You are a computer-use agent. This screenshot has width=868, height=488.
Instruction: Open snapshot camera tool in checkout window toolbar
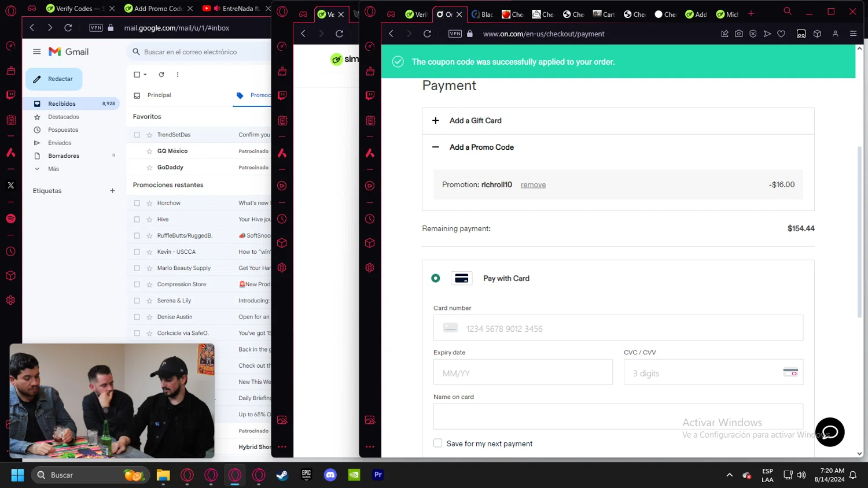pyautogui.click(x=739, y=34)
